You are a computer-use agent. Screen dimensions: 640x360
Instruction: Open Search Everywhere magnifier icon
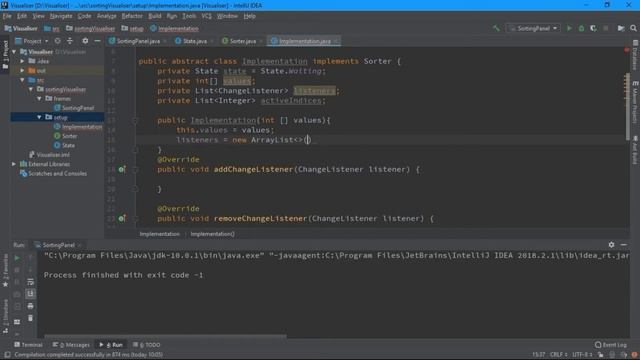(x=633, y=28)
